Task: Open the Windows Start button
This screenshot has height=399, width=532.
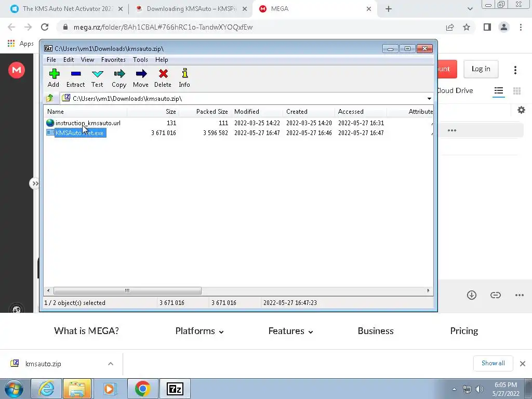Action: 14,389
